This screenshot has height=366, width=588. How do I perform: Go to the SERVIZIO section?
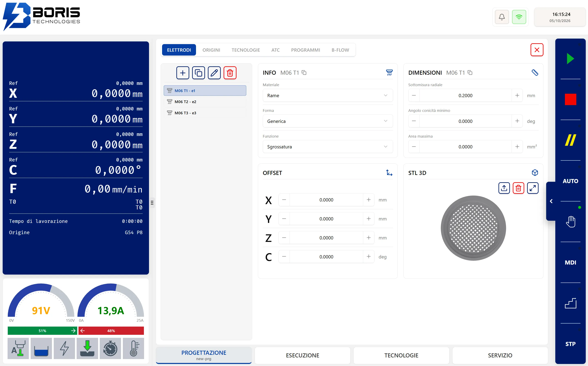(x=500, y=355)
